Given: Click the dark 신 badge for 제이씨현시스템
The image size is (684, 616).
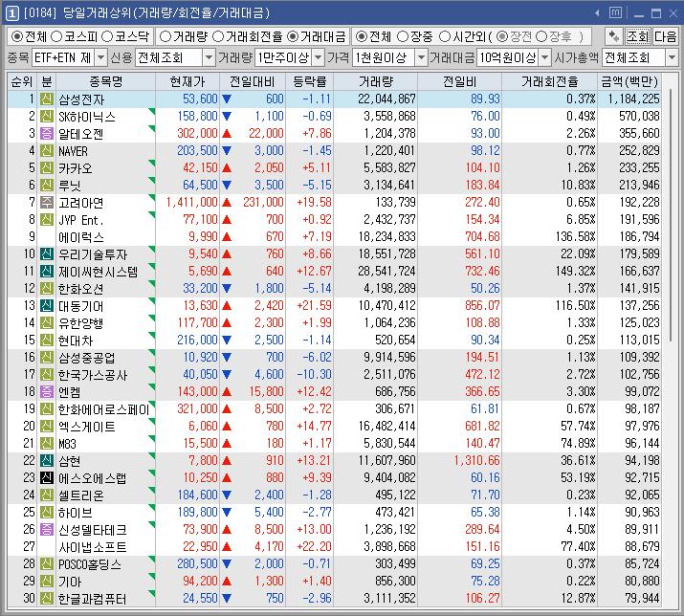Looking at the screenshot, I should (47, 272).
